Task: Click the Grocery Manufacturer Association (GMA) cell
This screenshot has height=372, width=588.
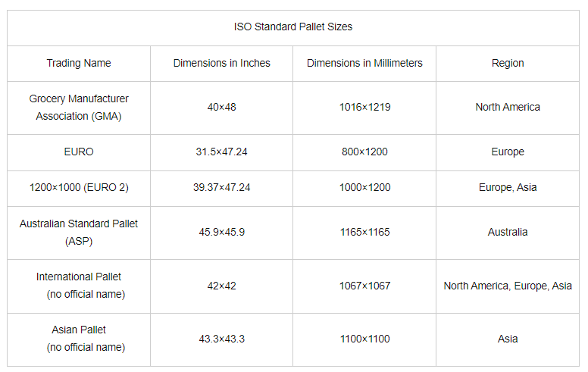Action: click(x=79, y=108)
